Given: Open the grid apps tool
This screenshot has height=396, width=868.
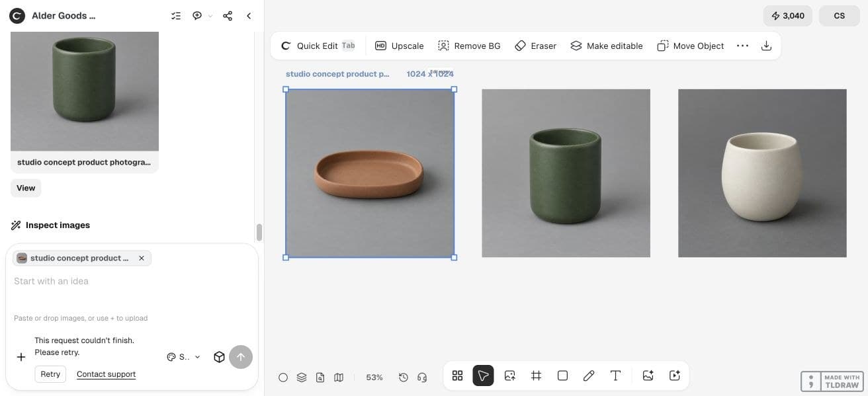Looking at the screenshot, I should pyautogui.click(x=457, y=376).
